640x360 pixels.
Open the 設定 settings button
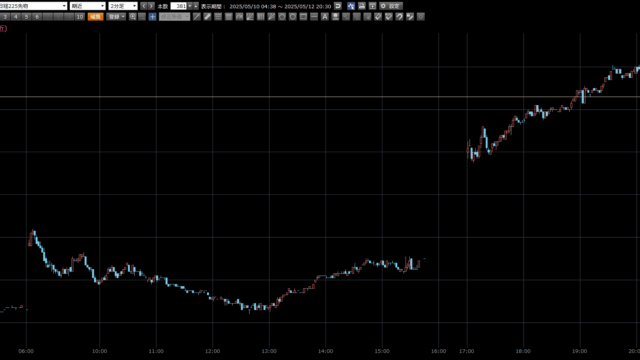391,6
